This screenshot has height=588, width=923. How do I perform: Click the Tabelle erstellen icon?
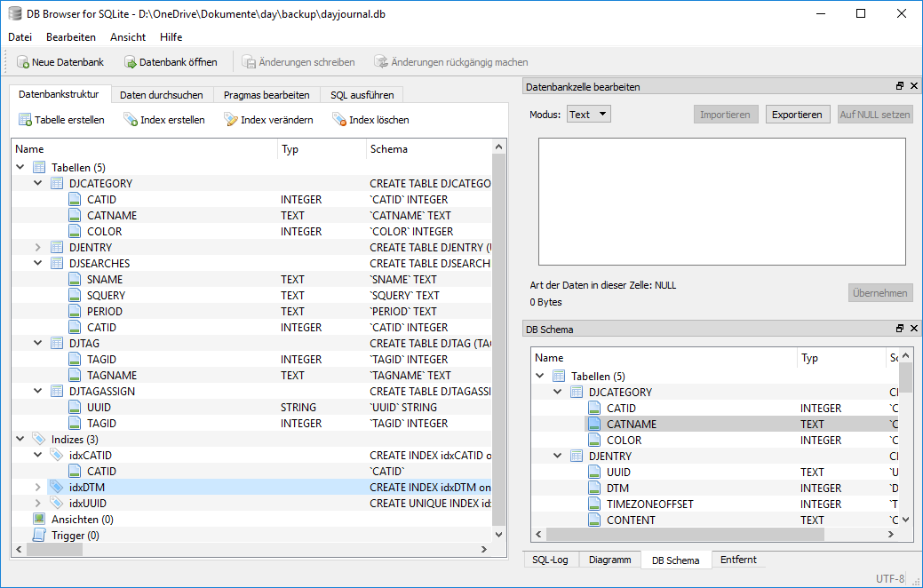[x=25, y=120]
